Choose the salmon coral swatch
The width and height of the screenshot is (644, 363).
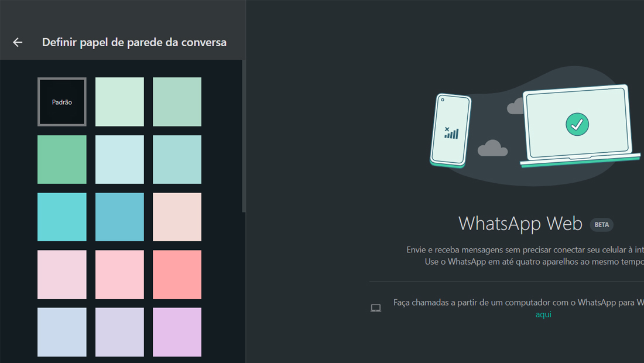(x=177, y=275)
